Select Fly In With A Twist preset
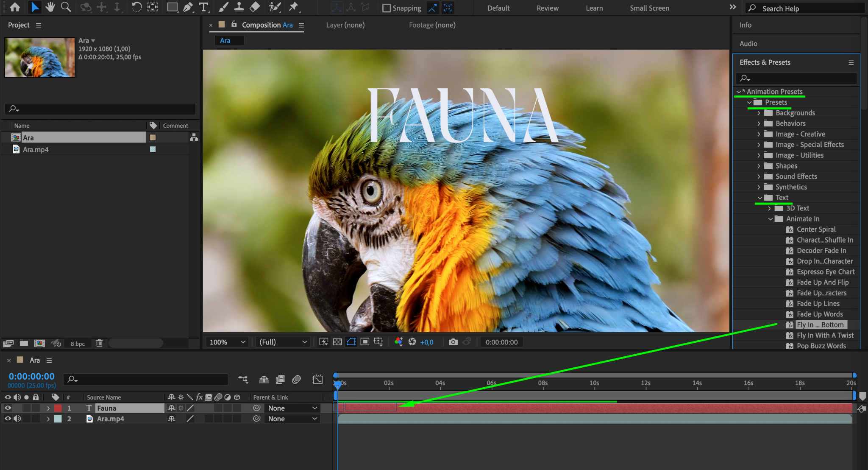The image size is (868, 470). tap(825, 335)
